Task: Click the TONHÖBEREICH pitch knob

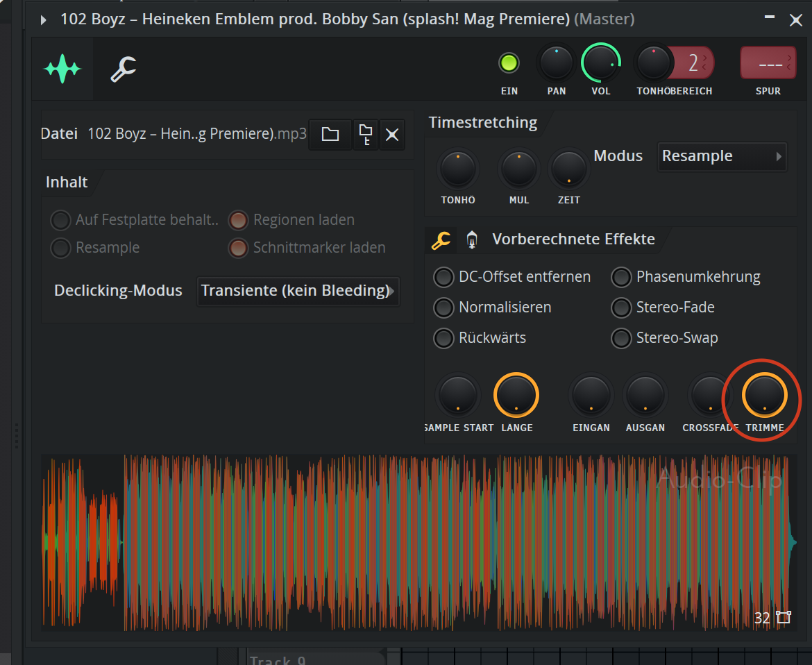Action: [654, 63]
